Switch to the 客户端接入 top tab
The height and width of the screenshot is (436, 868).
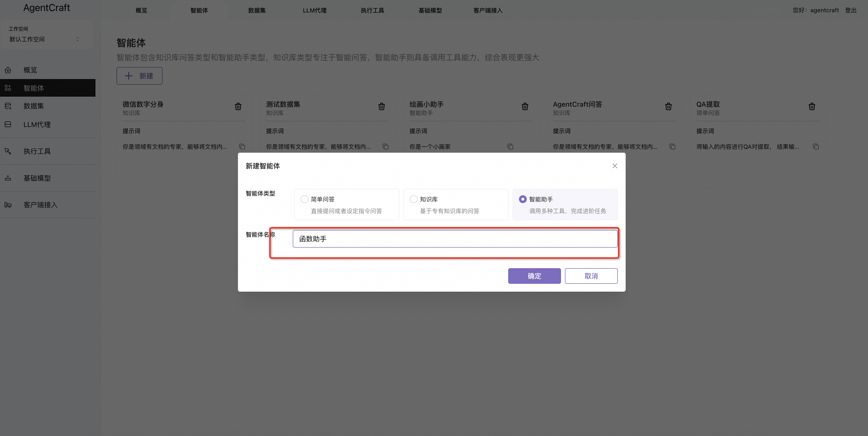click(488, 11)
